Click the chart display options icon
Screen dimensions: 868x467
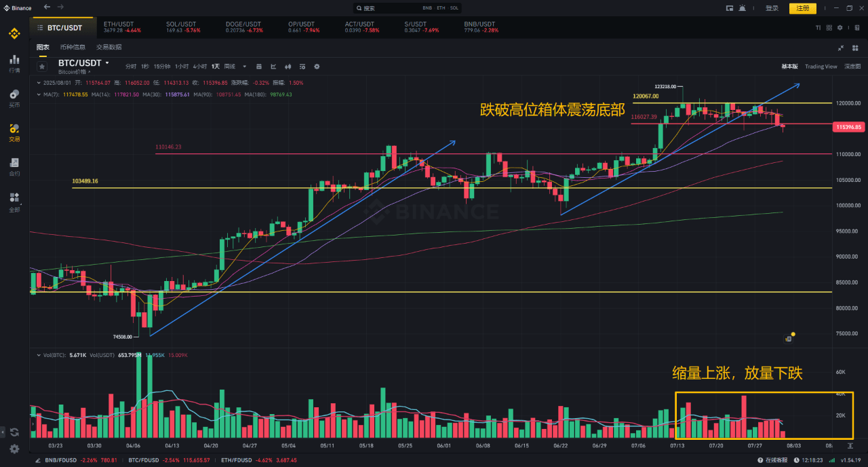click(x=302, y=67)
